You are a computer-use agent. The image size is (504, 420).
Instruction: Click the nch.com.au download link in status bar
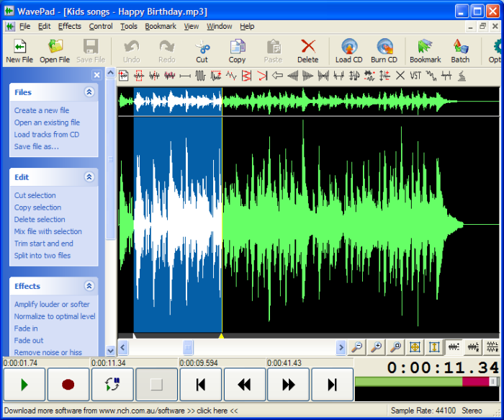coord(121,411)
